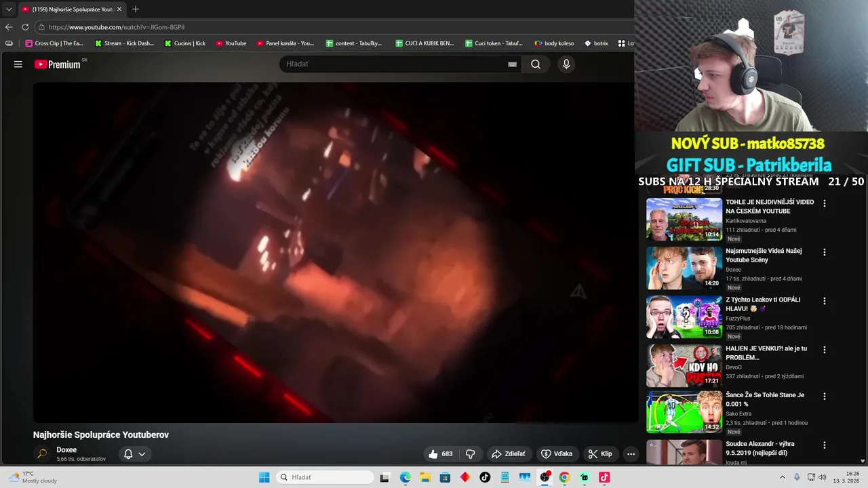Share the video via Zdieľať button
This screenshot has height=488, width=868.
click(509, 454)
